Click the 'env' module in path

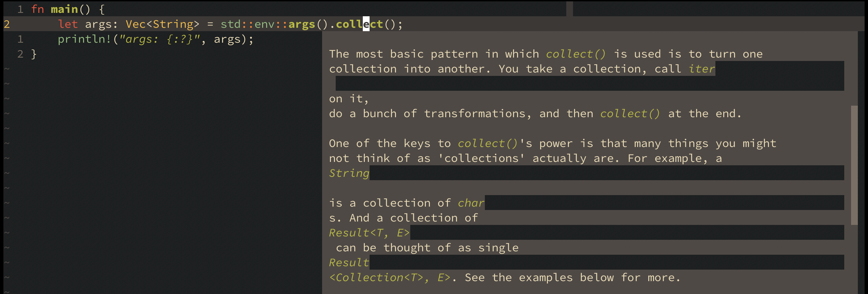[264, 24]
